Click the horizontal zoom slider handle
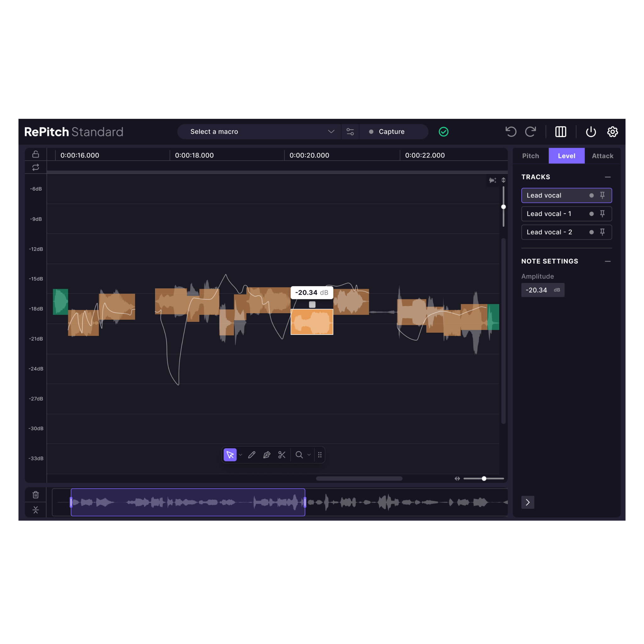Screen dimensions: 644x644 point(484,478)
